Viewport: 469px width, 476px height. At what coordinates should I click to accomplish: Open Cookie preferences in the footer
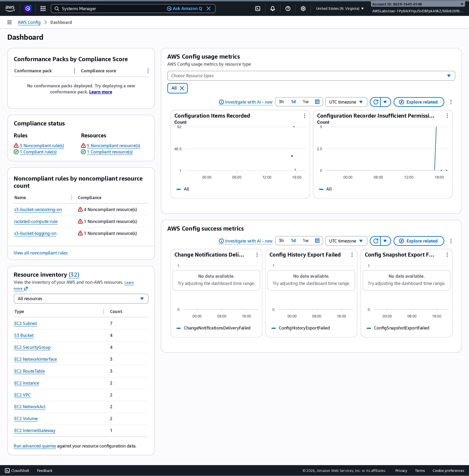pos(448,471)
